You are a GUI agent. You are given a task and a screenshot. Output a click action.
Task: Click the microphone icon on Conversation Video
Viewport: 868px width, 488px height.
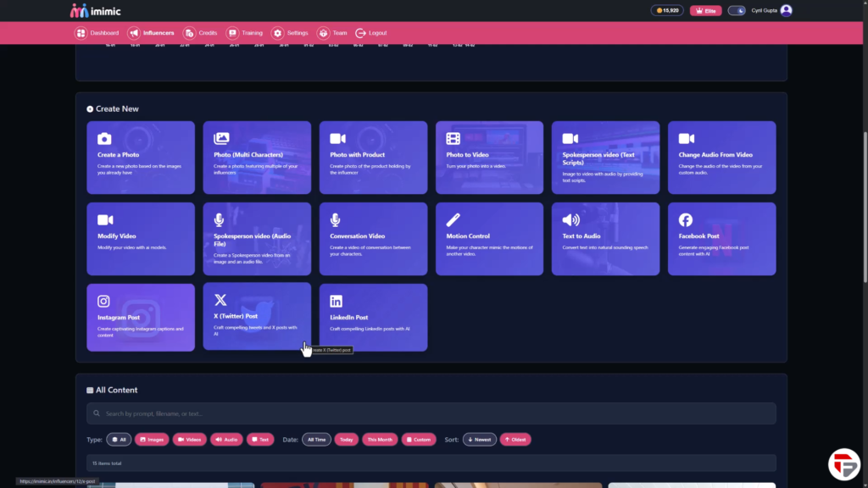tap(337, 220)
